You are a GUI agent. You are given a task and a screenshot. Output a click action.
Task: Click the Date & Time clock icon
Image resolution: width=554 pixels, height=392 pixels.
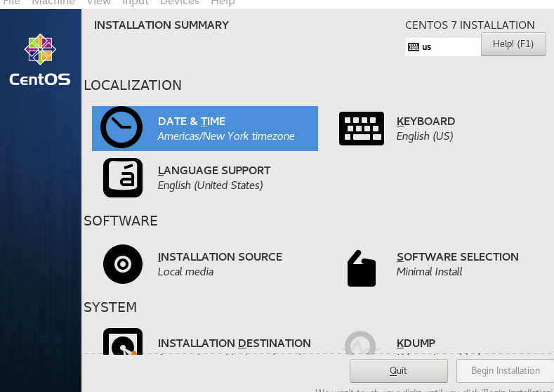[121, 128]
